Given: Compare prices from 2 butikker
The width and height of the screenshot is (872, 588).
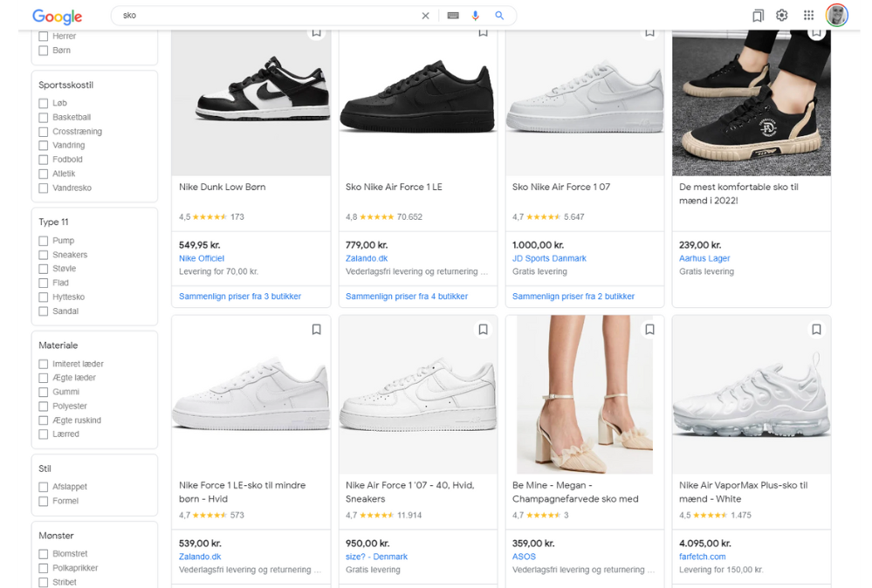Looking at the screenshot, I should point(573,297).
